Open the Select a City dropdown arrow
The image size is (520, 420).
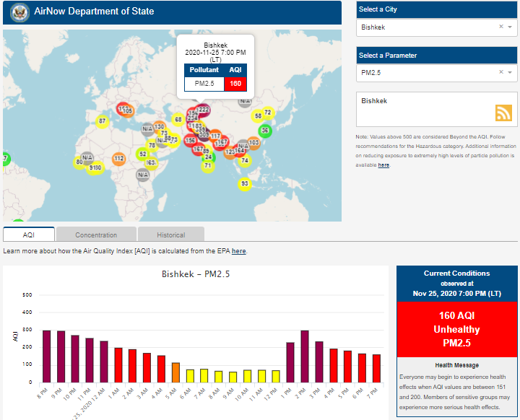click(510, 27)
